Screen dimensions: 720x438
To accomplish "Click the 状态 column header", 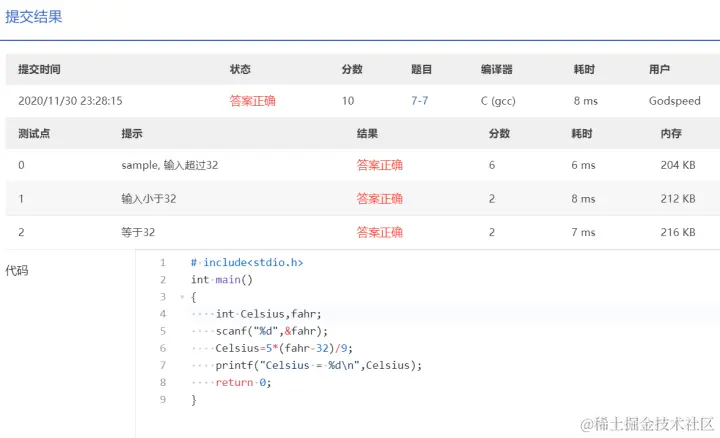I will tap(240, 70).
